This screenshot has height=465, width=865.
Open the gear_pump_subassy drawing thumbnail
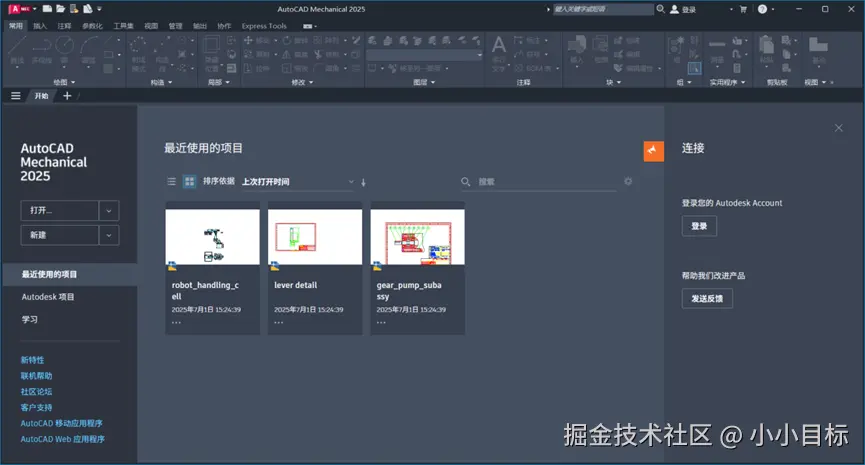click(418, 237)
